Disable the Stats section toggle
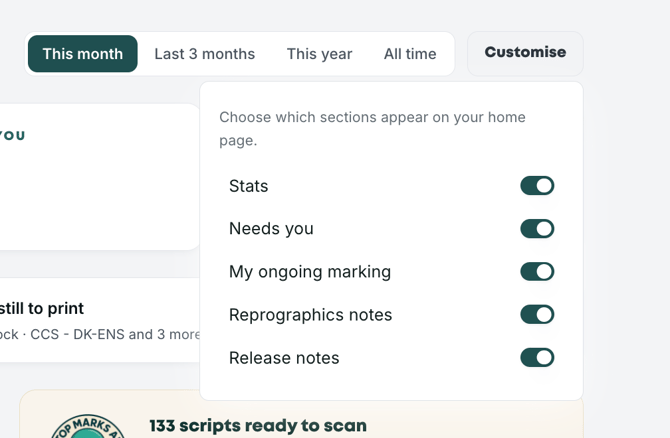The image size is (670, 438). click(537, 186)
